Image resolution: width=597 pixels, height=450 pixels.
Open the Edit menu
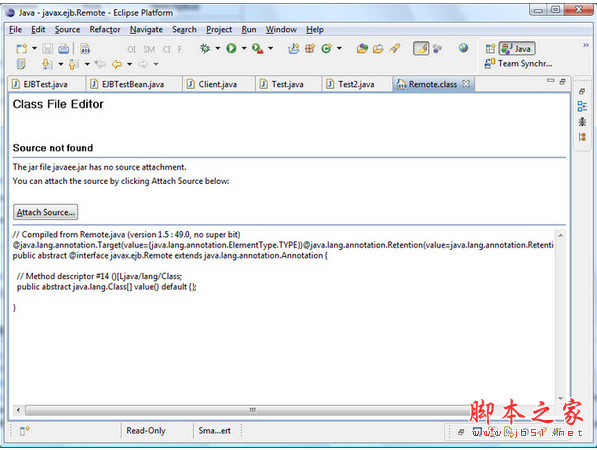pos(38,29)
